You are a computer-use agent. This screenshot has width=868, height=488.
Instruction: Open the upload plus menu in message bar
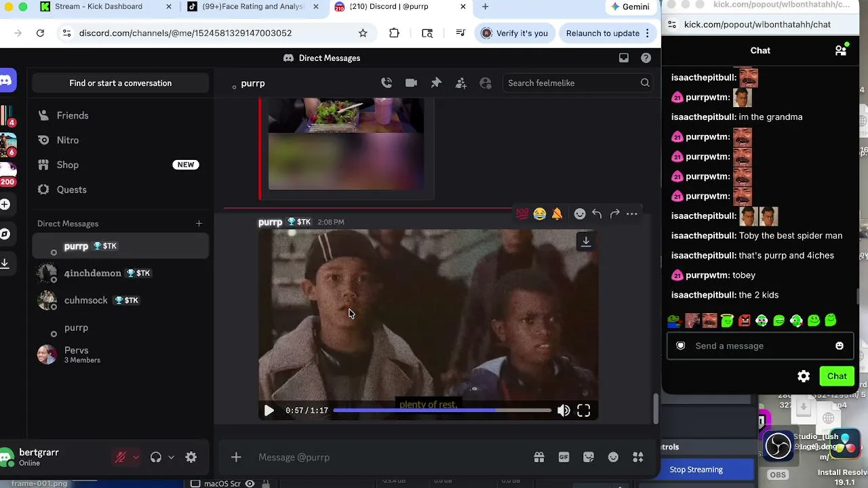tap(236, 457)
